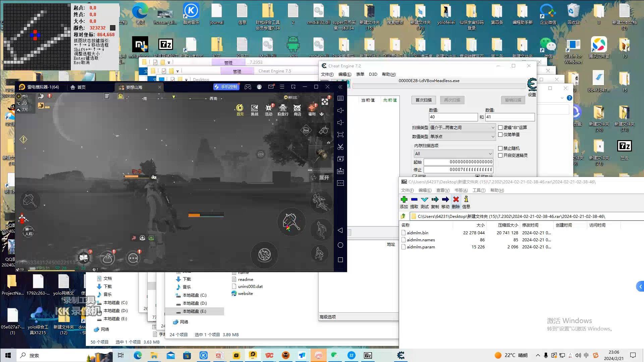644x362 pixels.
Task: Click 手机控制 phone control button
Action: point(226,87)
